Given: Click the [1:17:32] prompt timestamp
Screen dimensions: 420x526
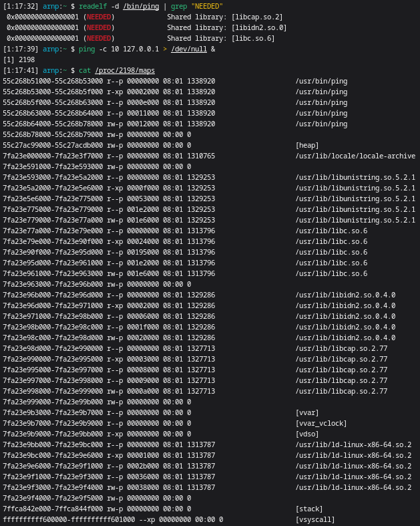Looking at the screenshot, I should pyautogui.click(x=21, y=6).
